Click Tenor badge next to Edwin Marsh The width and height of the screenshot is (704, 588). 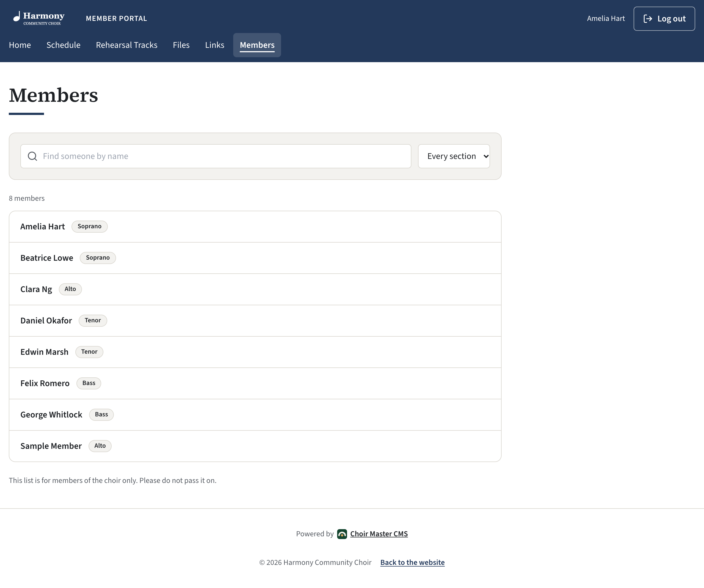89,352
